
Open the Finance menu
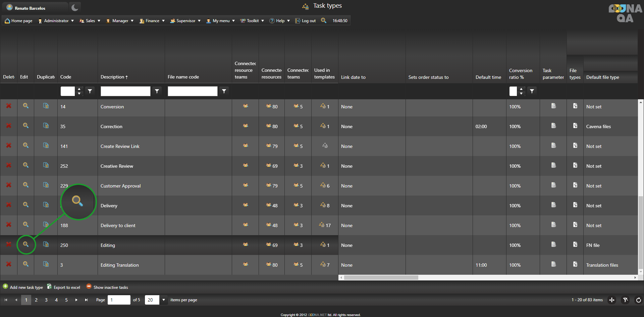pyautogui.click(x=152, y=21)
